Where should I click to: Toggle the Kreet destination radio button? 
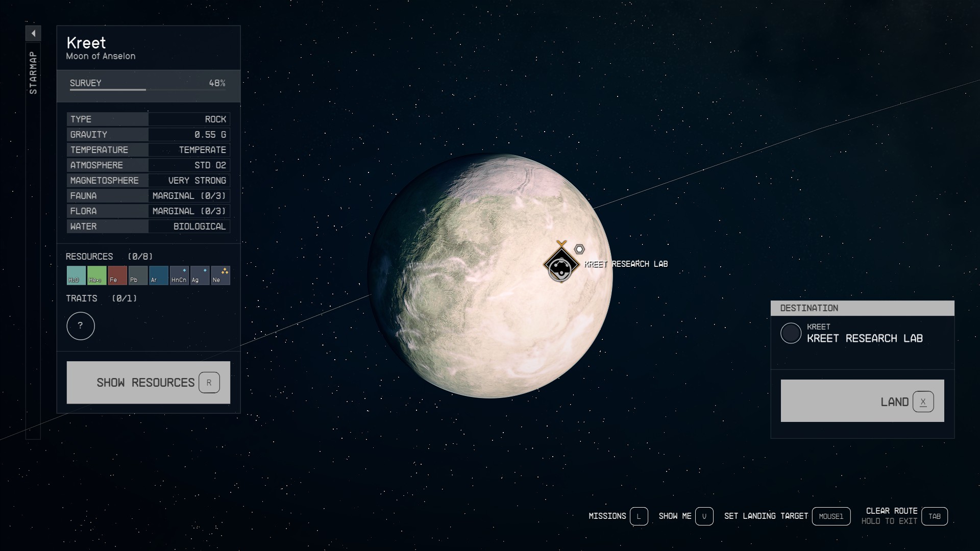pos(791,333)
